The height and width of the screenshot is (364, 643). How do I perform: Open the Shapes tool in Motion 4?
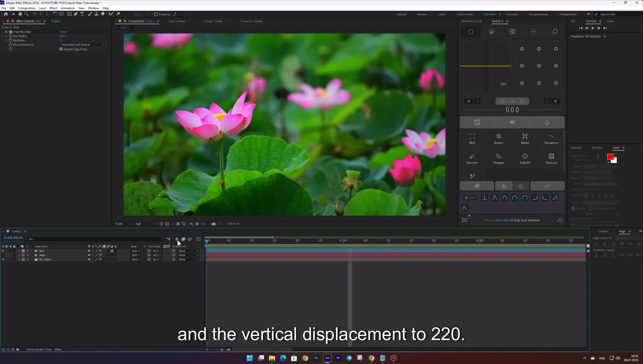click(x=499, y=159)
